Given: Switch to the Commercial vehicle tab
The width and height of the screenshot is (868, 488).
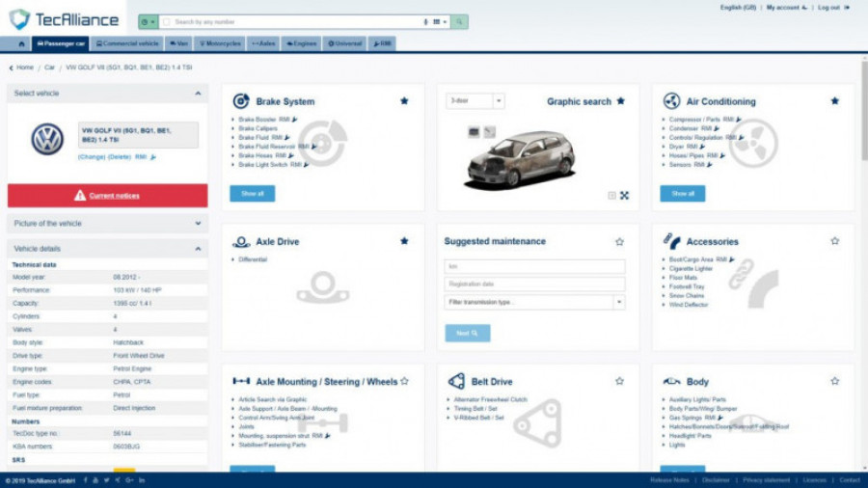Looking at the screenshot, I should 126,43.
